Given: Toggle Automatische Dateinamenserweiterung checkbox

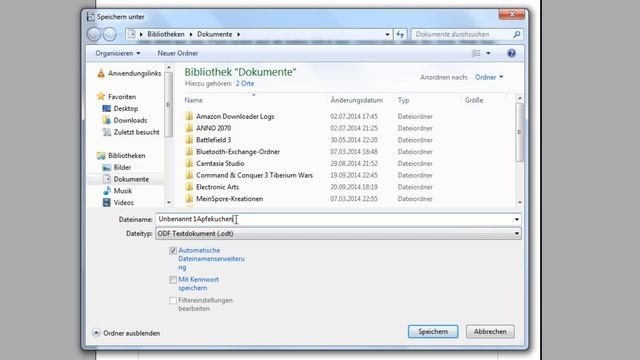Looking at the screenshot, I should click(173, 251).
